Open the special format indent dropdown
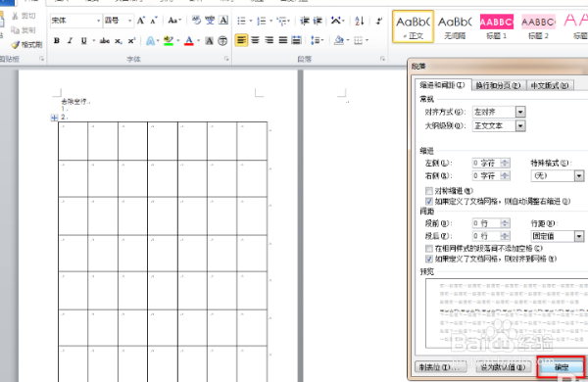Viewport: 588px width, 382px height. click(x=579, y=175)
